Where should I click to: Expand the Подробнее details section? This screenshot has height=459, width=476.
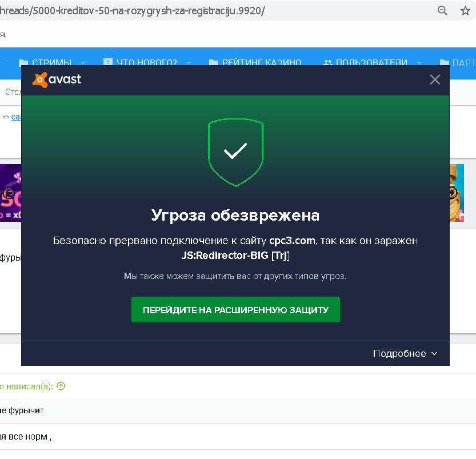click(405, 353)
